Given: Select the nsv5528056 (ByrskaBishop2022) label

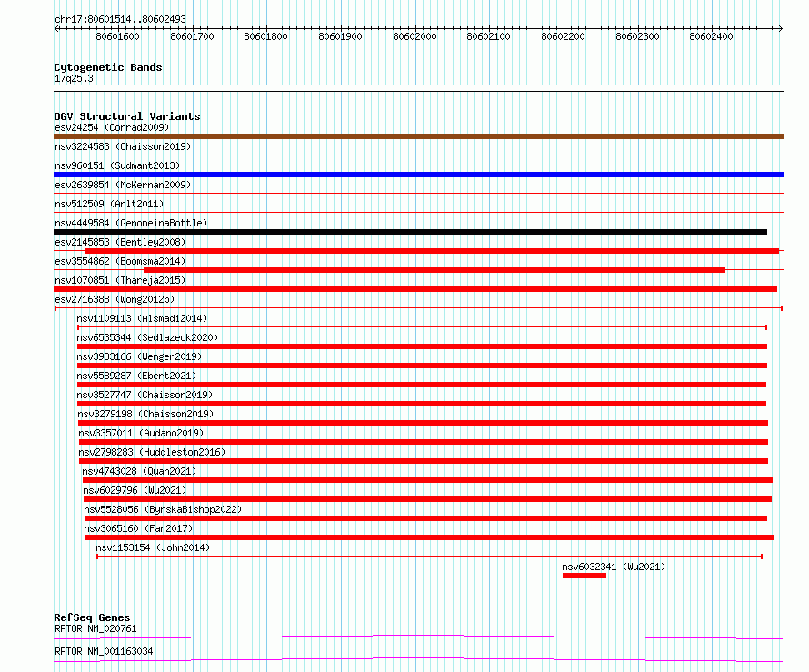Looking at the screenshot, I should coord(163,509).
